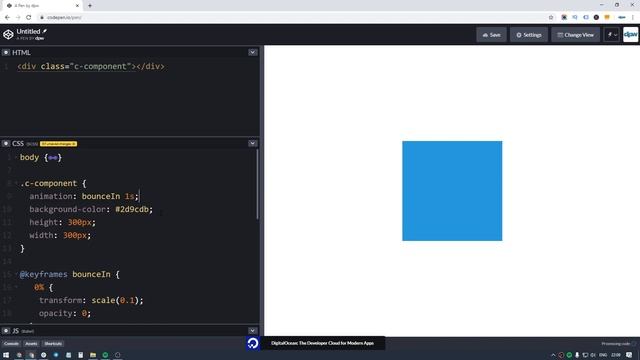
Task: Click the #2d9cdb color value in the CSS
Action: 131,209
